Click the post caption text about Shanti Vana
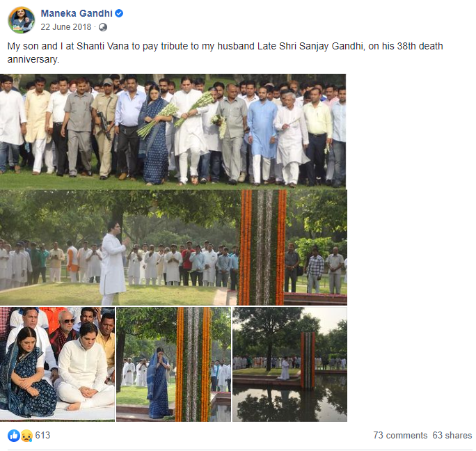Screen dimensions: 476x451 225,52
